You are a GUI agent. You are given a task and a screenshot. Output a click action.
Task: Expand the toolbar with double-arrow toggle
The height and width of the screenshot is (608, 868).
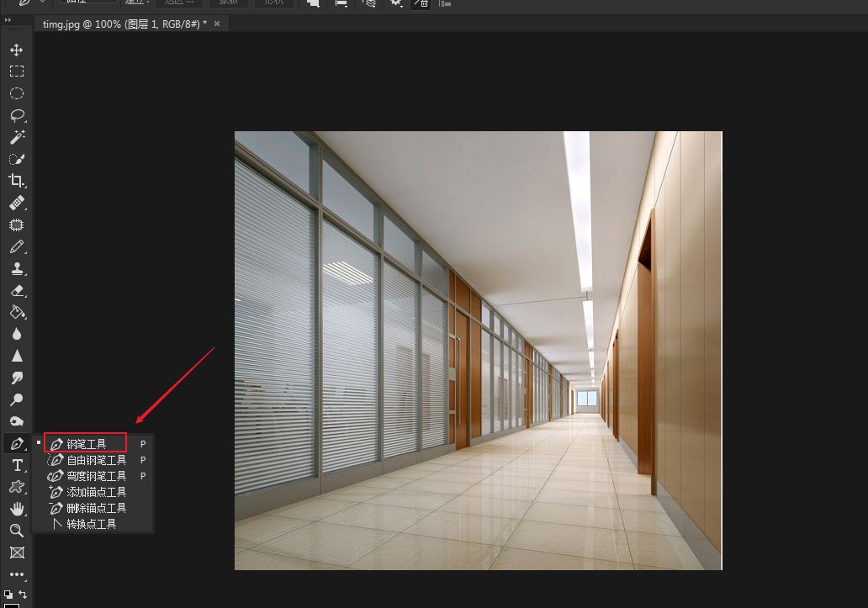pyautogui.click(x=8, y=20)
